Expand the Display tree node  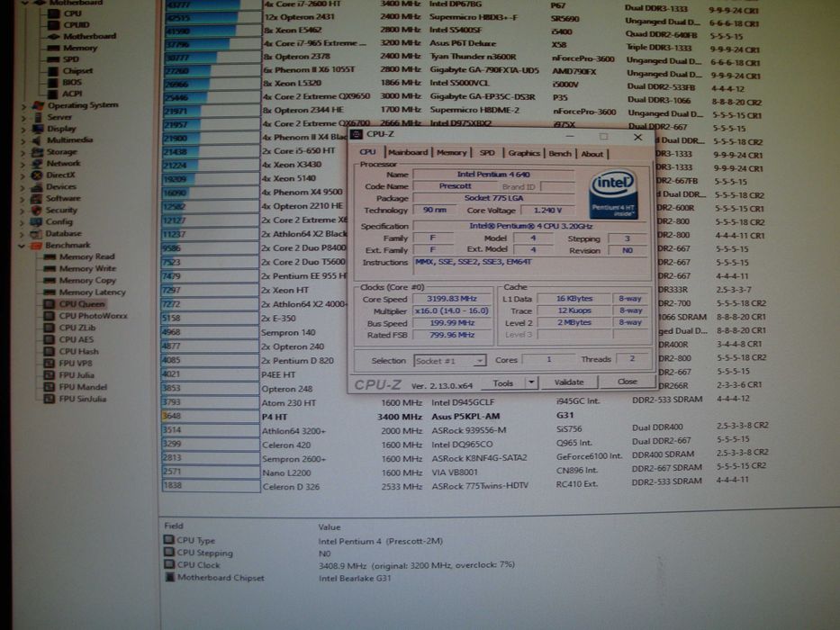pos(23,130)
